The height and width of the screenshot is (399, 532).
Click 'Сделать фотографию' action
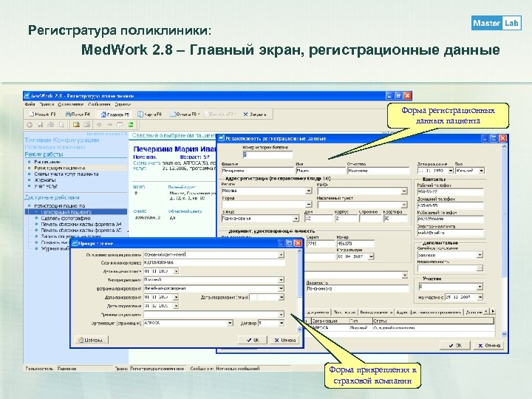pyautogui.click(x=66, y=218)
